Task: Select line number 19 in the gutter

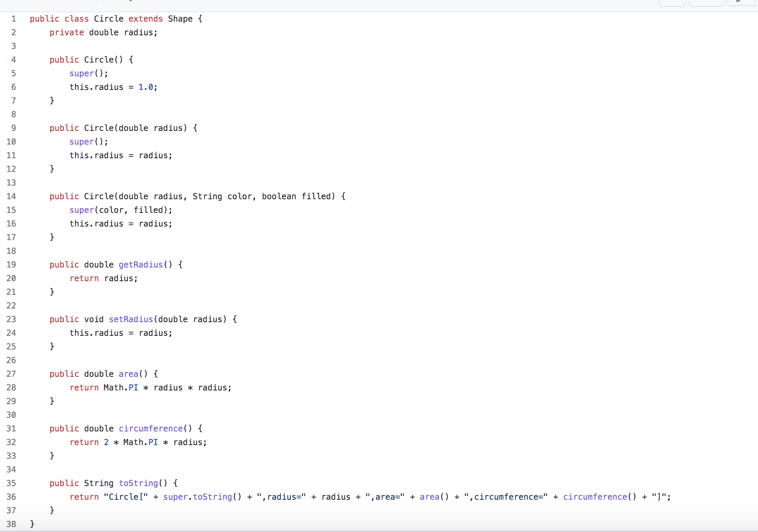Action: coord(11,265)
